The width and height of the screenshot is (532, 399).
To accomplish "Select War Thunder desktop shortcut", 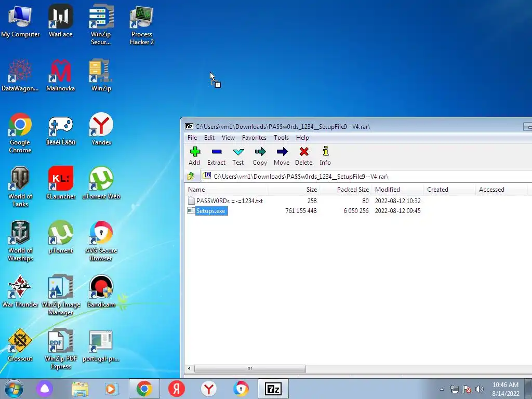I will pos(20,291).
